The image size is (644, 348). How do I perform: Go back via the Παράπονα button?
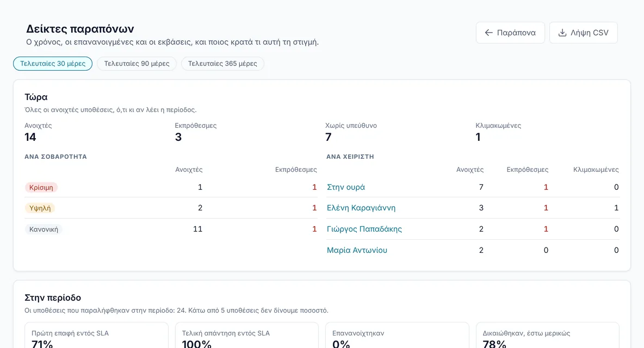pos(510,33)
